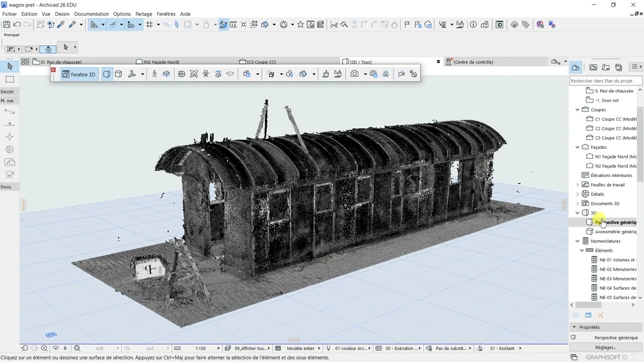This screenshot has height=362, width=644.
Task: Toggle the guide lines button in top toolbar
Action: (x=94, y=24)
